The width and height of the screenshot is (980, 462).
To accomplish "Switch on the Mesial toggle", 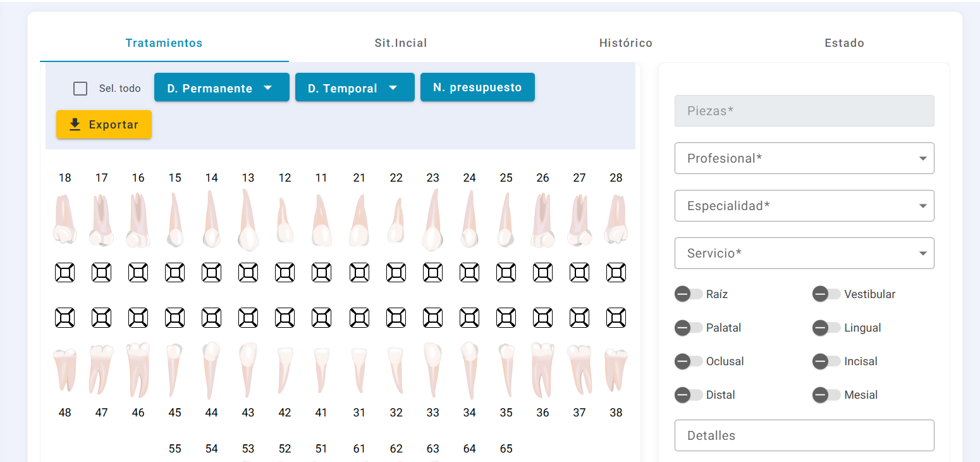I will pos(826,395).
